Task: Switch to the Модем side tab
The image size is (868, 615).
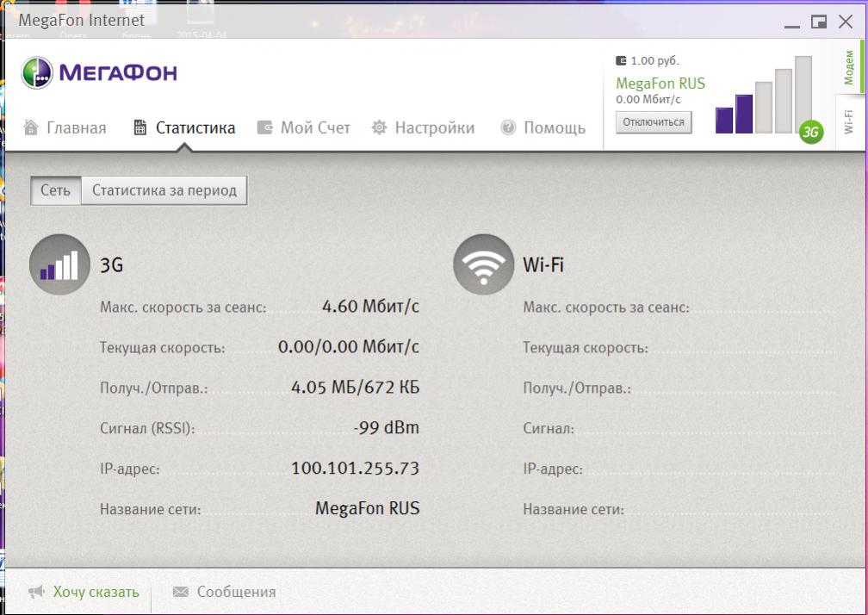Action: (x=849, y=67)
